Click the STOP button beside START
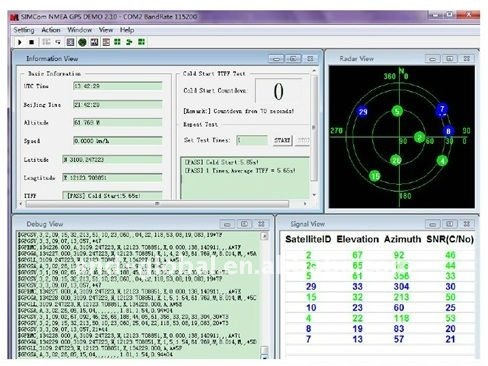The width and height of the screenshot is (488, 366). pos(303,140)
